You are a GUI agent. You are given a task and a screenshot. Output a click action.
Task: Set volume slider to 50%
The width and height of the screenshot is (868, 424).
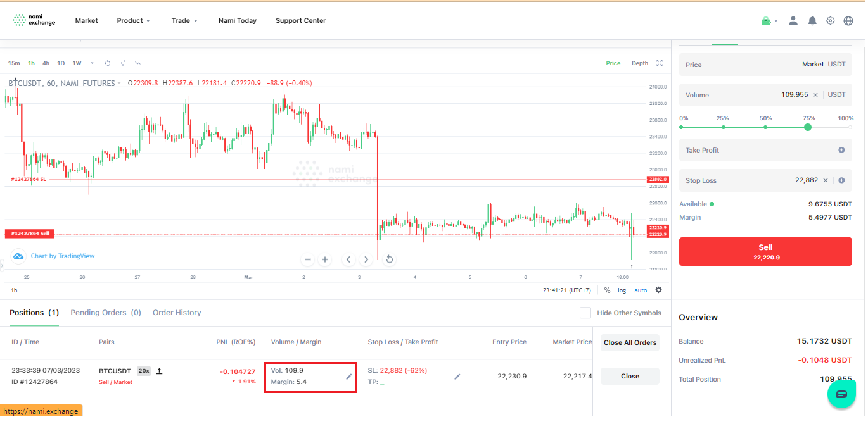click(765, 127)
